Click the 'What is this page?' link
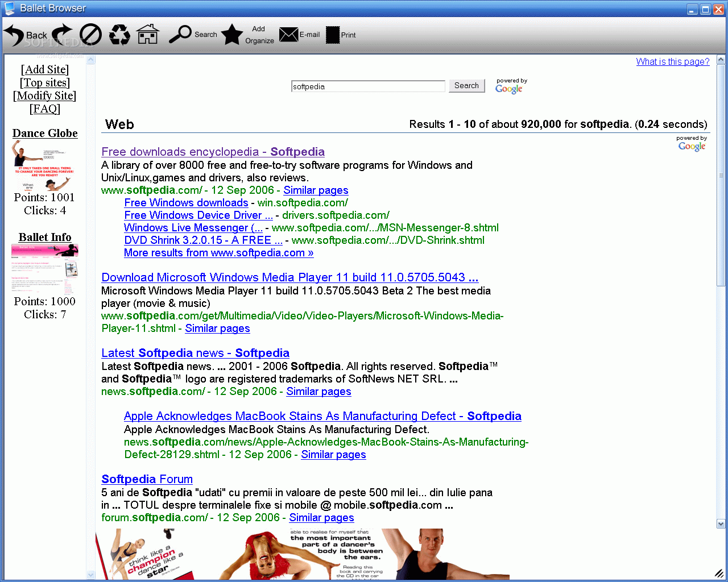The height and width of the screenshot is (582, 728). (673, 61)
